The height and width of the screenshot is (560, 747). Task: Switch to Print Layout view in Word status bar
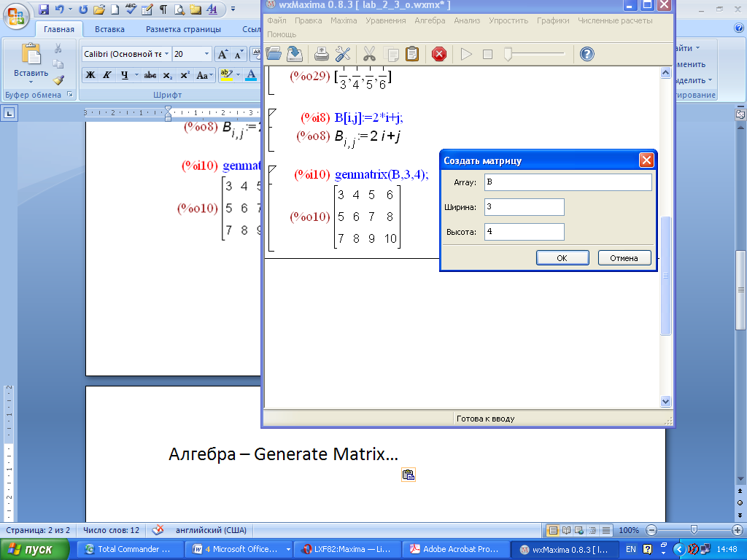point(553,530)
